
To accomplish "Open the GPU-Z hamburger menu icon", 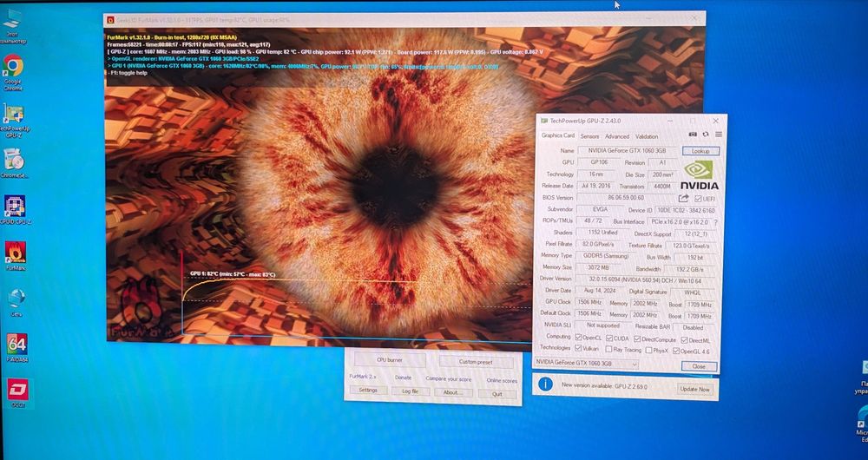I will pyautogui.click(x=718, y=135).
